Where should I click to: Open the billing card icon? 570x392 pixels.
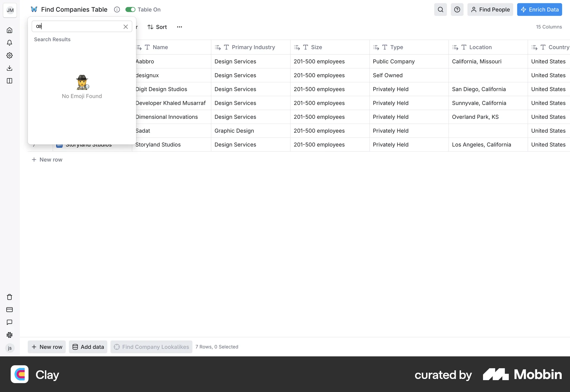pyautogui.click(x=9, y=310)
